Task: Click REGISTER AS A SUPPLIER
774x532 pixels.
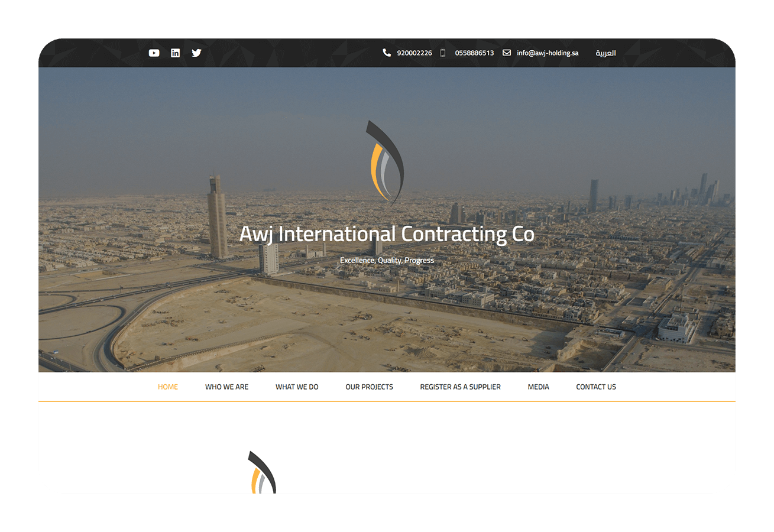Action: [x=460, y=387]
